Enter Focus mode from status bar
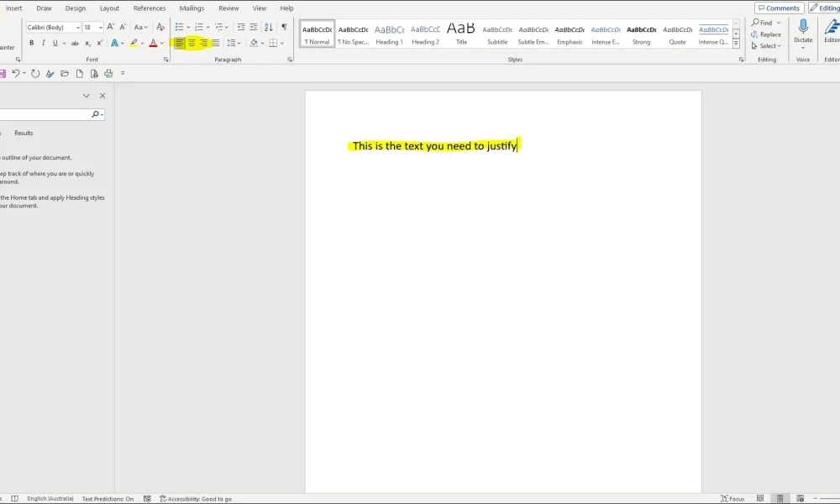The width and height of the screenshot is (840, 504). pyautogui.click(x=732, y=499)
